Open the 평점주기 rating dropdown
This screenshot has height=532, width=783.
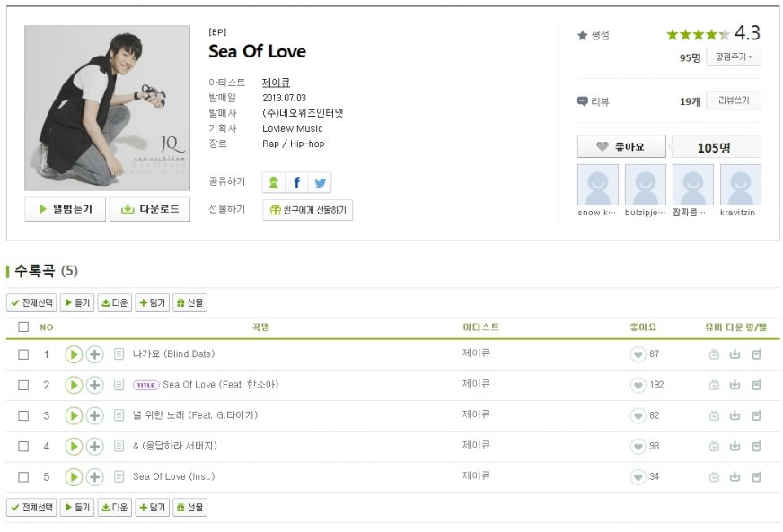733,57
